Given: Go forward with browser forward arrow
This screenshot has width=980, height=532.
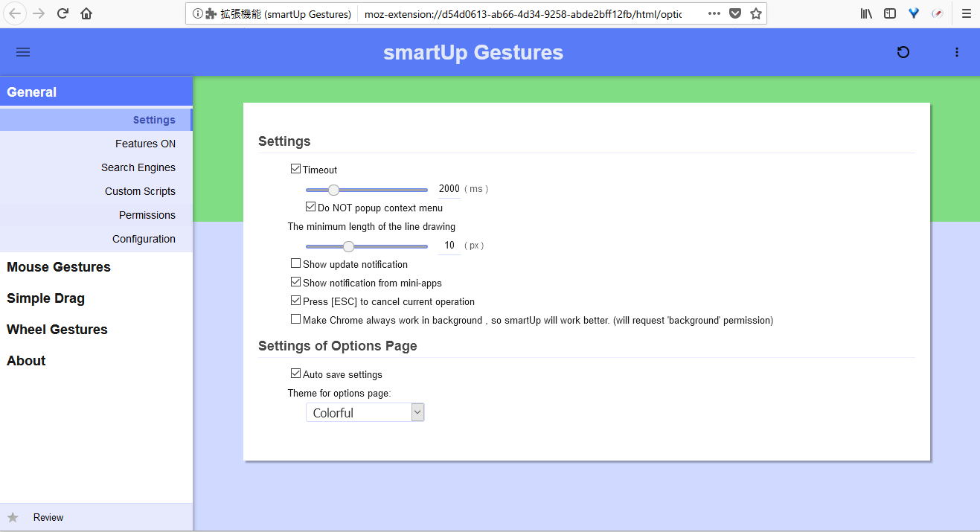Looking at the screenshot, I should pyautogui.click(x=39, y=13).
